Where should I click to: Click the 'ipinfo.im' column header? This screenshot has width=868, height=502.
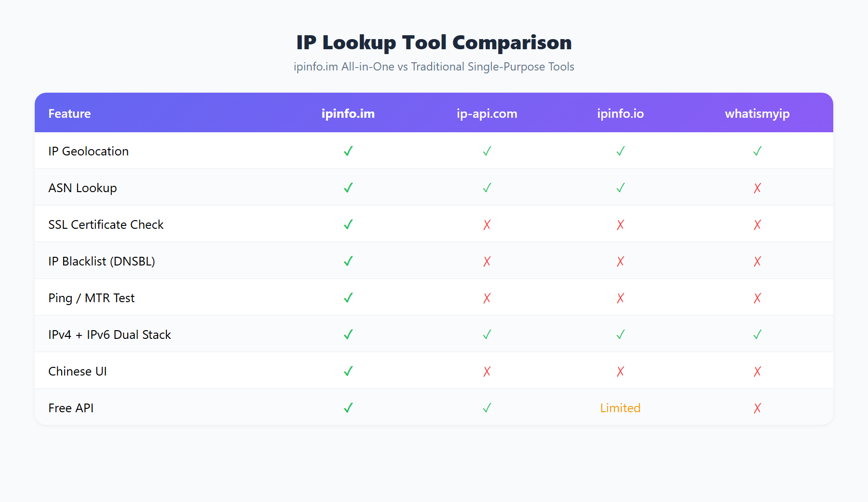(x=348, y=113)
